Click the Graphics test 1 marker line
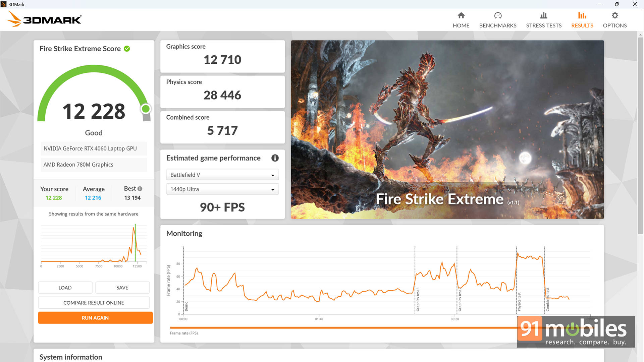 pyautogui.click(x=415, y=280)
